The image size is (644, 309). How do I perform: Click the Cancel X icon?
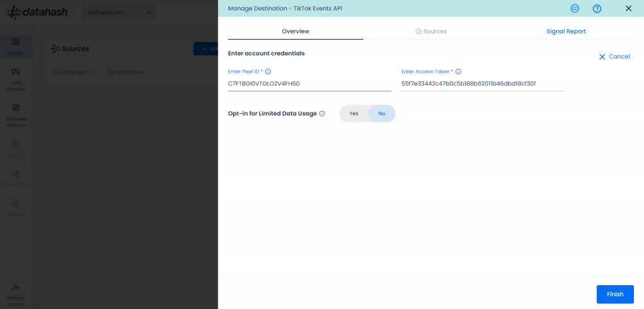(x=602, y=57)
